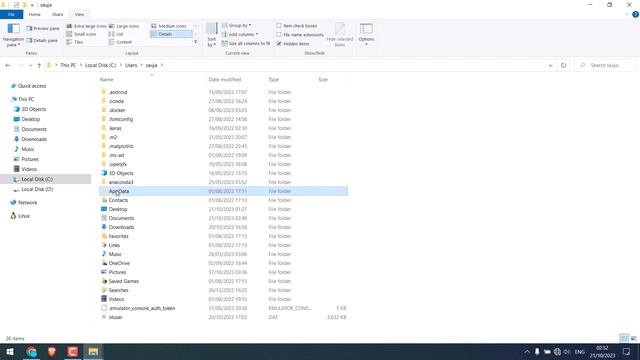Click the ENG language indicator

pyautogui.click(x=580, y=351)
